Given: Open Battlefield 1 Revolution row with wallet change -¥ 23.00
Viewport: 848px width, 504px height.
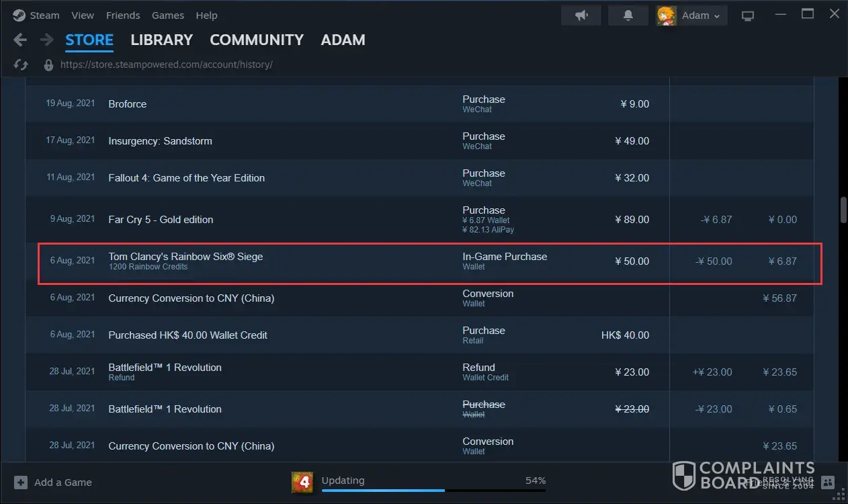Looking at the screenshot, I should (419, 409).
